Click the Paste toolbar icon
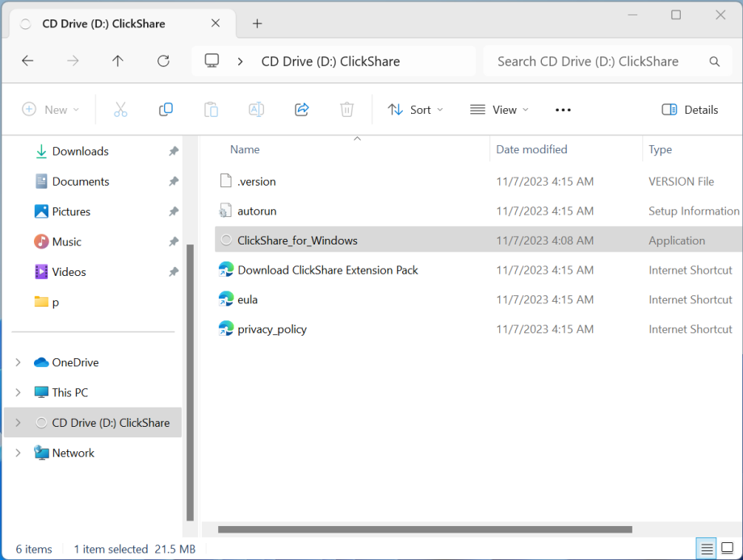This screenshot has height=560, width=743. tap(211, 110)
